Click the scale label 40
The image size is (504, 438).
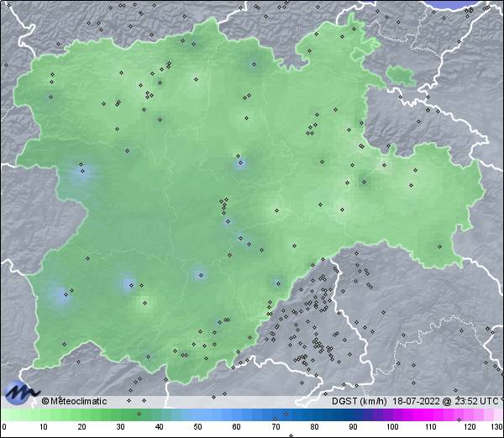(x=160, y=427)
